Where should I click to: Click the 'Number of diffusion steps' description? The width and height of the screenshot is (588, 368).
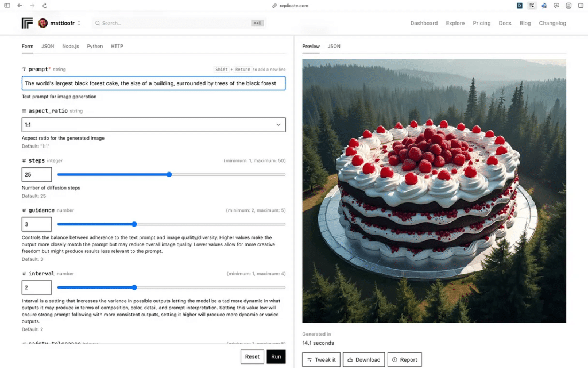tap(51, 188)
